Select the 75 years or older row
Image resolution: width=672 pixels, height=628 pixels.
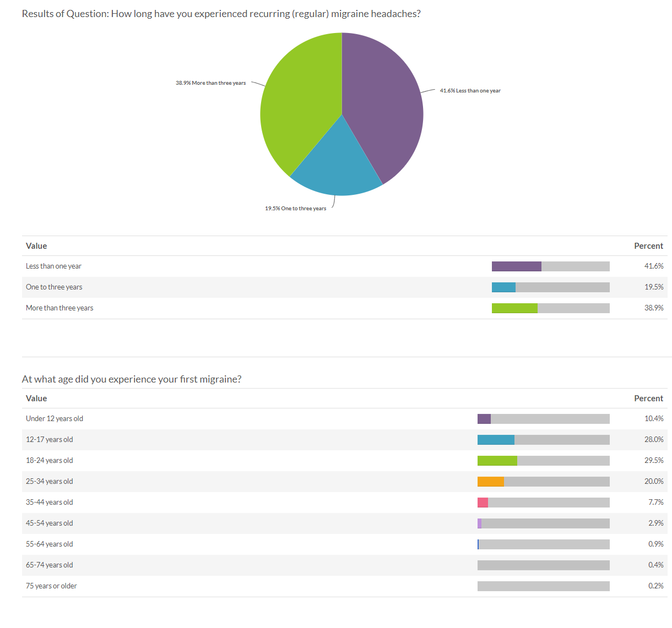pyautogui.click(x=51, y=586)
